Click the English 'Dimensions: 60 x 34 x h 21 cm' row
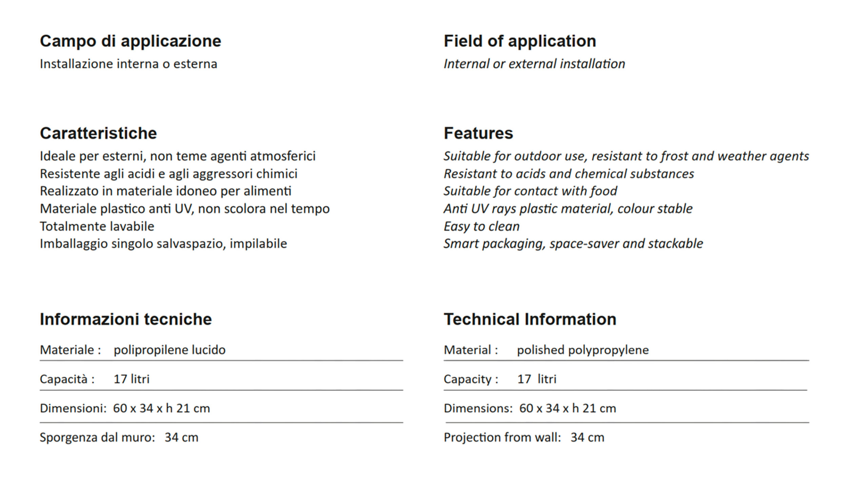868x489 pixels. (x=530, y=408)
